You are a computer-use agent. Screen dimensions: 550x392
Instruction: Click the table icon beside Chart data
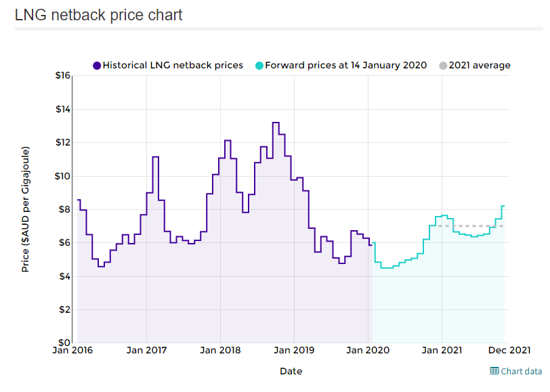pos(494,371)
